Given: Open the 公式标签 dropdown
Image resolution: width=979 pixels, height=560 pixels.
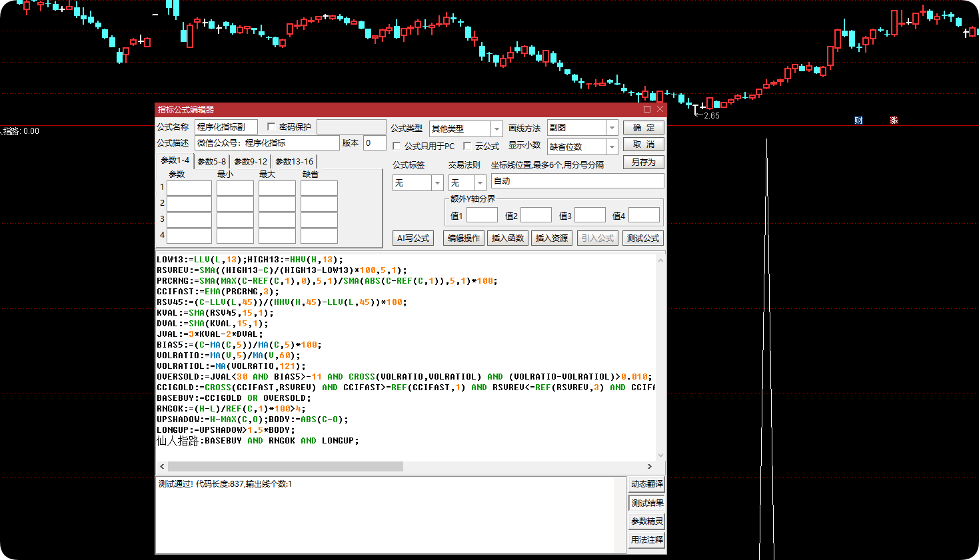Looking at the screenshot, I should point(437,182).
